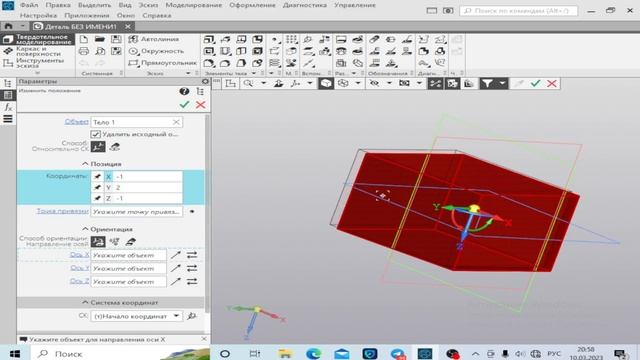Viewport: 640px width, 360px height.
Task: Click the Y coordinate input field
Action: 148,187
